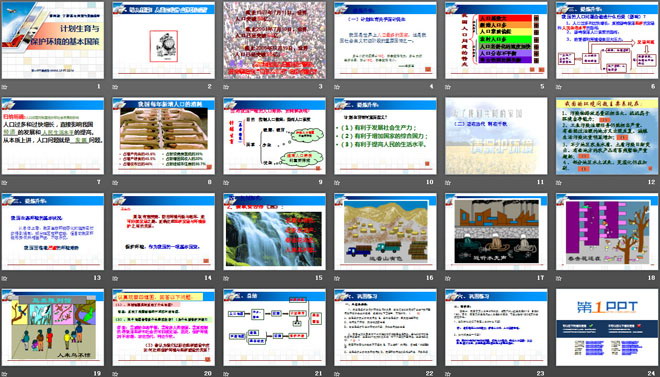Image resolution: width=660 pixels, height=377 pixels.
Task: Select slide 4 thumbnail
Action: [x=386, y=40]
